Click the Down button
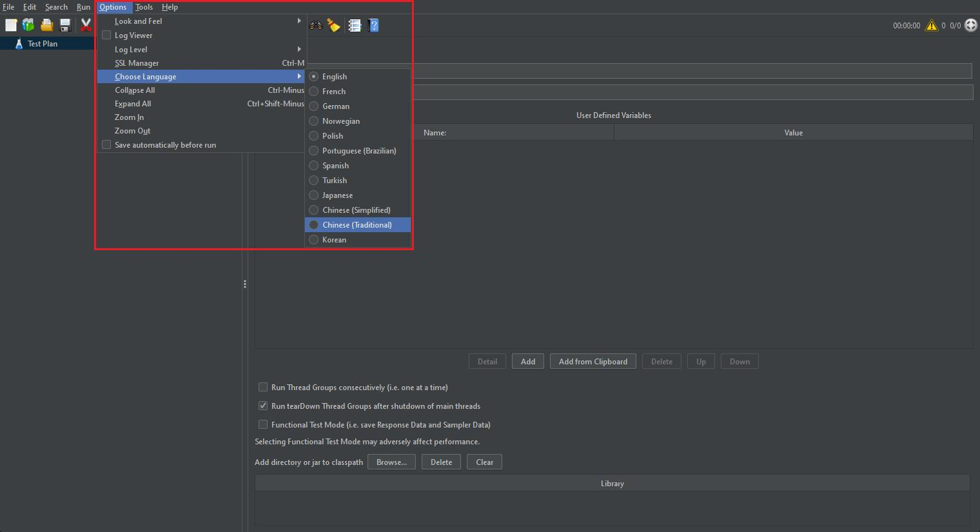 740,361
